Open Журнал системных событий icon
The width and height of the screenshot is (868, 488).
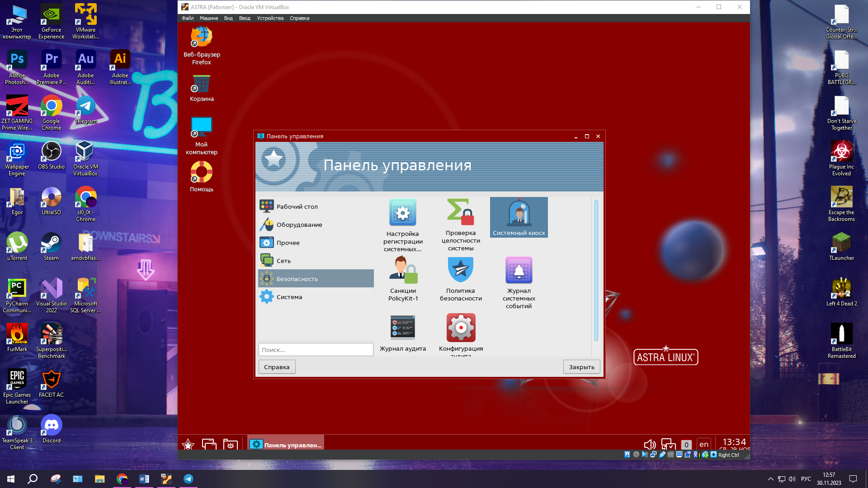point(519,282)
